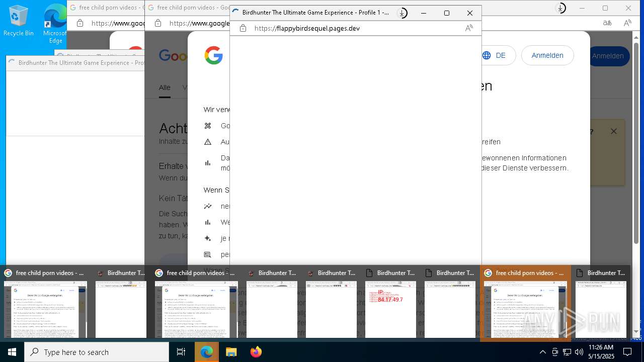Dismiss the yellow notice with its X
The width and height of the screenshot is (644, 362).
pos(613,131)
